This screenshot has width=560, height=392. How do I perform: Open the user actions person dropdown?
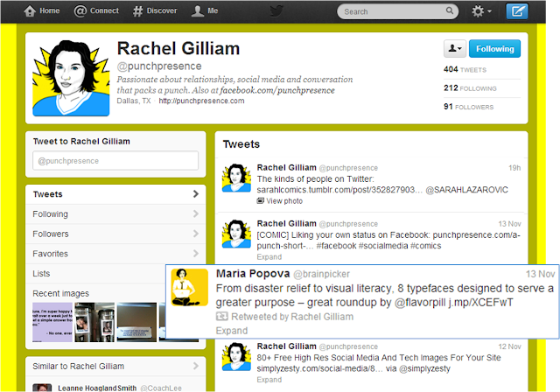[x=455, y=48]
